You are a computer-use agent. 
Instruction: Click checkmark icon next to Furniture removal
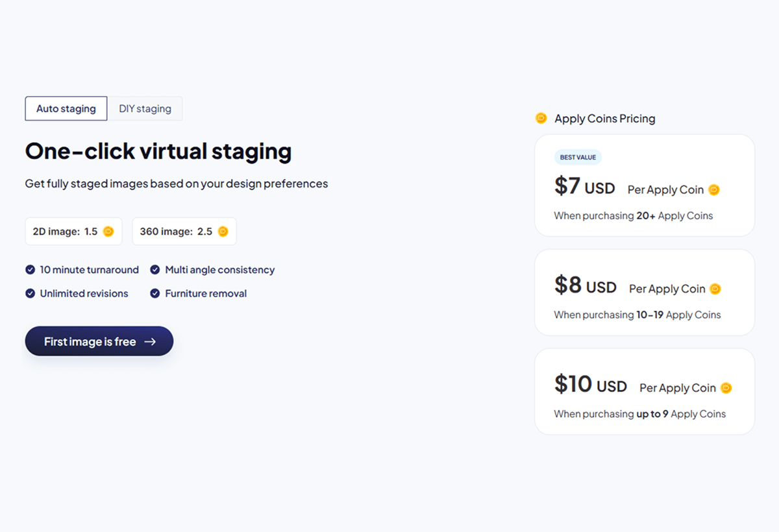155,293
